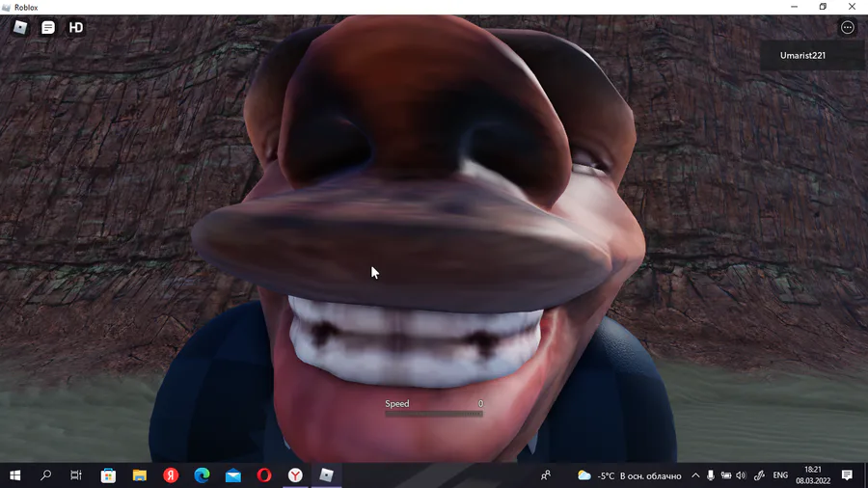Viewport: 868px width, 488px height.
Task: Launch Yandex red icon on taskbar
Action: [x=171, y=475]
